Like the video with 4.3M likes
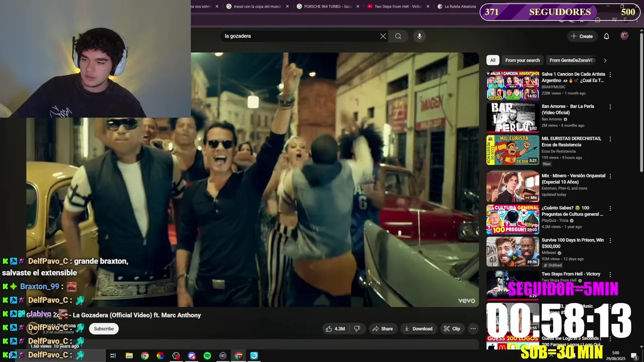 click(x=335, y=329)
